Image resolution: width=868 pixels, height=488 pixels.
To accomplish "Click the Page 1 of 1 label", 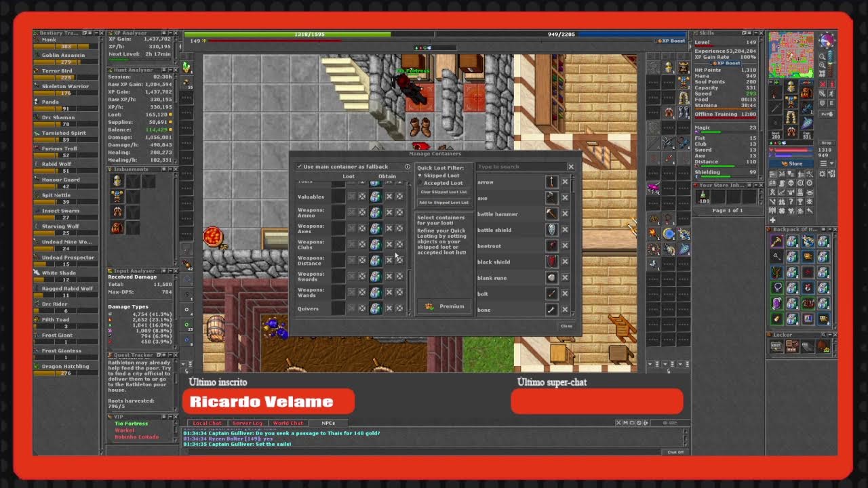I will 727,211.
